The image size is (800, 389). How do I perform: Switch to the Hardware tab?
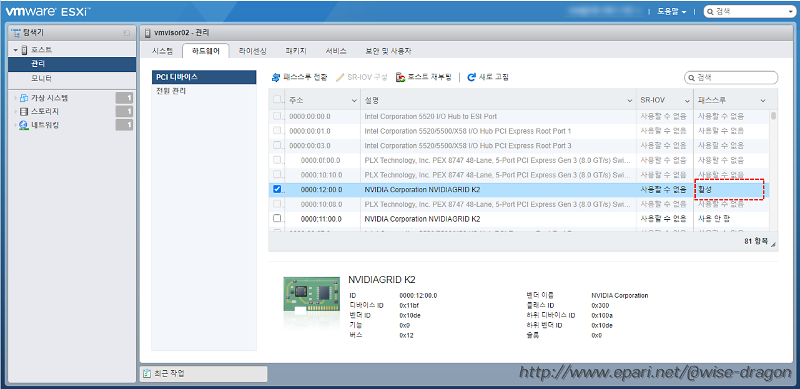pos(206,51)
